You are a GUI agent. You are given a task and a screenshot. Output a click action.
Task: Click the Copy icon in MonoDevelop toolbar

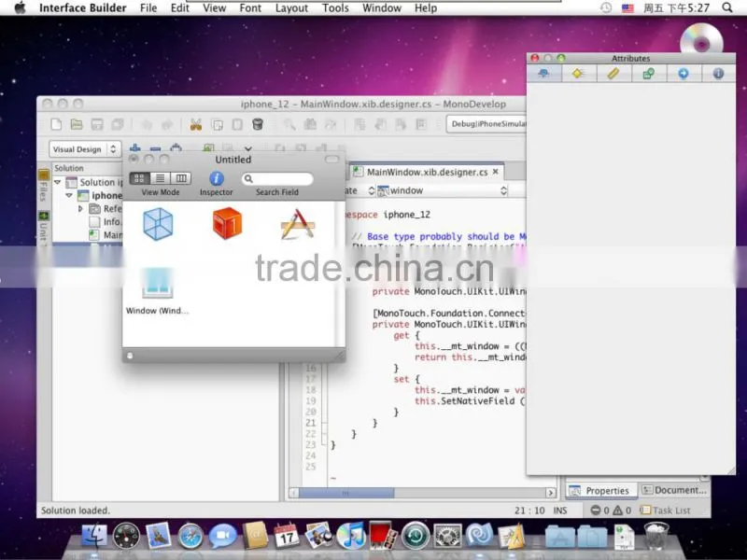click(x=218, y=125)
